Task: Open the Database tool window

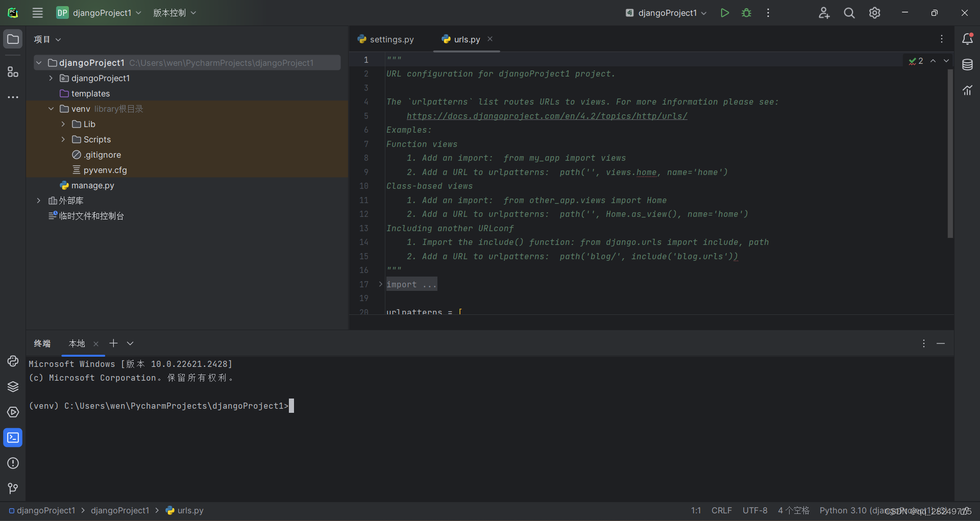Action: [967, 65]
